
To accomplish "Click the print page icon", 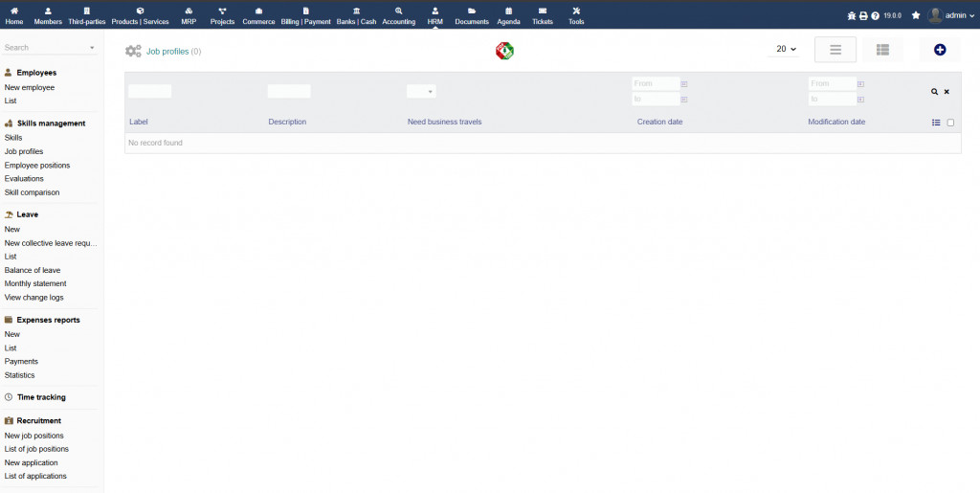I will coord(863,16).
